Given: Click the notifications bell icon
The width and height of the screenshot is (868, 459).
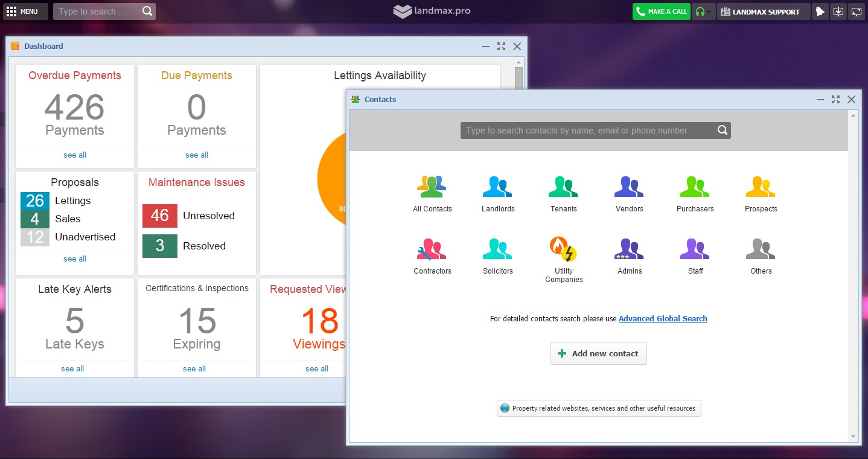Looking at the screenshot, I should (x=819, y=11).
